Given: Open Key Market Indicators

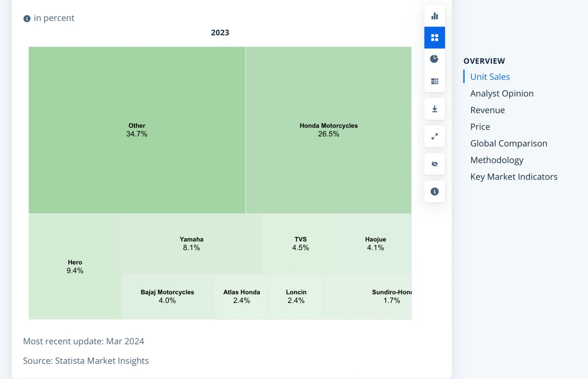Looking at the screenshot, I should pyautogui.click(x=514, y=177).
